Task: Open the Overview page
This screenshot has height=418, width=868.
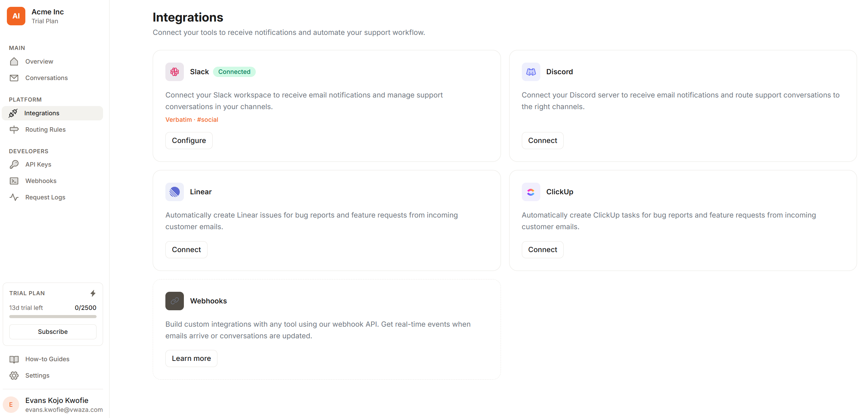Action: pyautogui.click(x=39, y=61)
